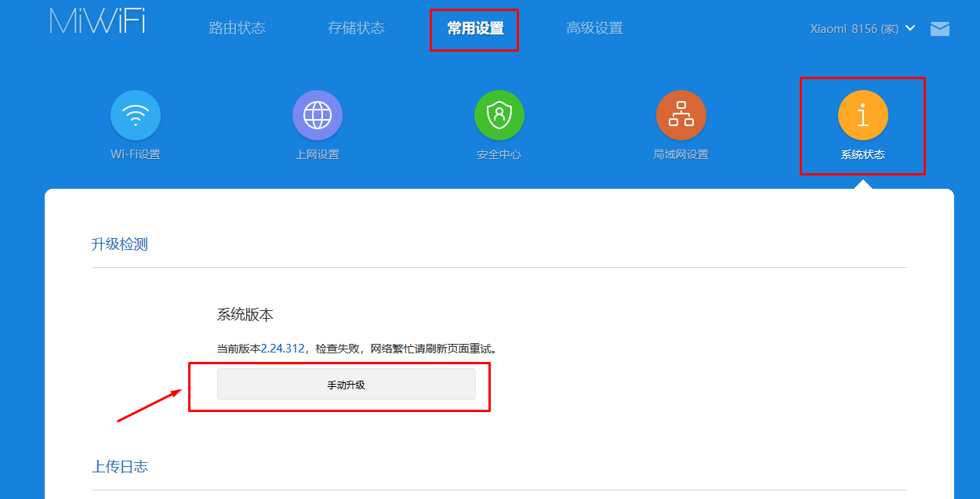Click the MiWiFi logo
The height and width of the screenshot is (499, 980).
(x=97, y=22)
